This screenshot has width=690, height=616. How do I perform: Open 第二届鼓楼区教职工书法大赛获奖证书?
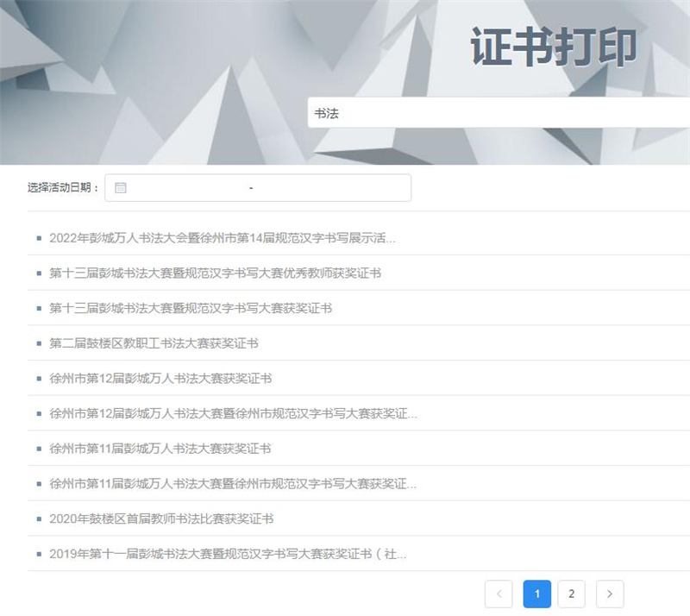pyautogui.click(x=154, y=343)
